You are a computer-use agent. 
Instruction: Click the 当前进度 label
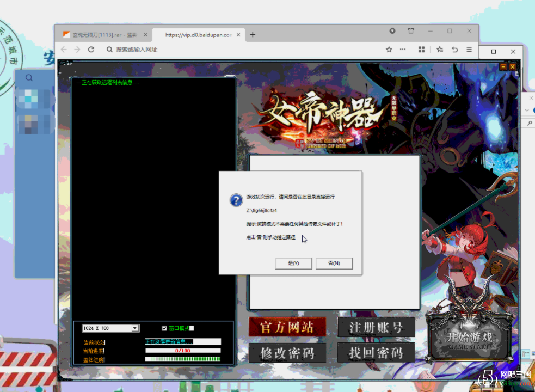click(x=94, y=351)
